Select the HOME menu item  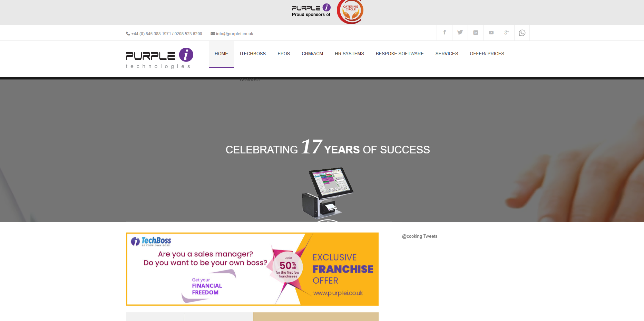(221, 54)
